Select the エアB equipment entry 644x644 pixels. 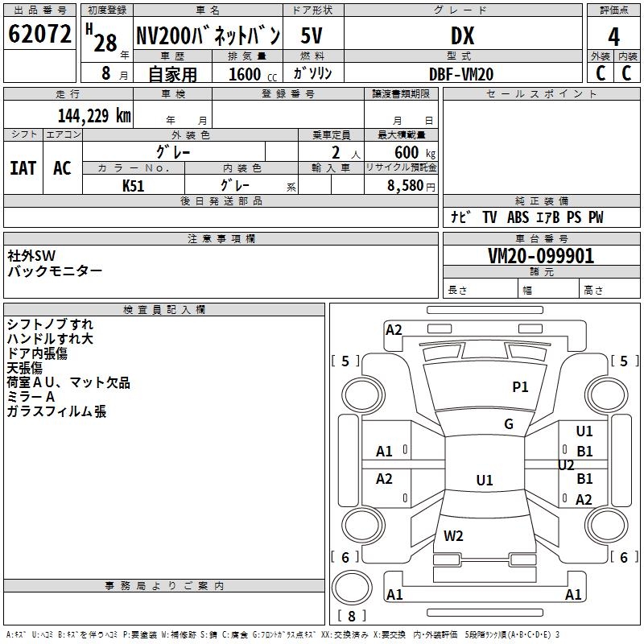tap(548, 217)
